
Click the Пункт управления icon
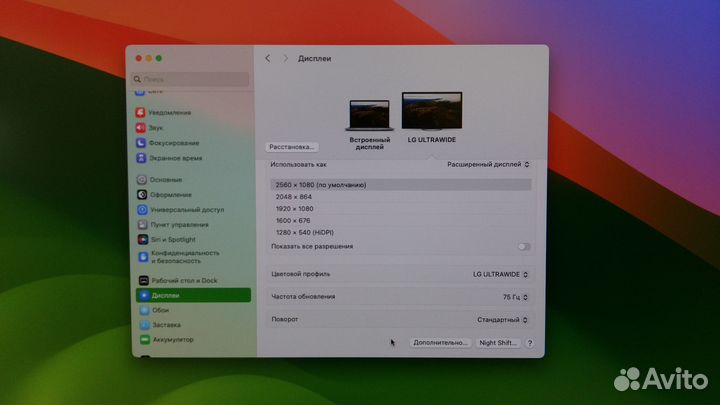(143, 225)
